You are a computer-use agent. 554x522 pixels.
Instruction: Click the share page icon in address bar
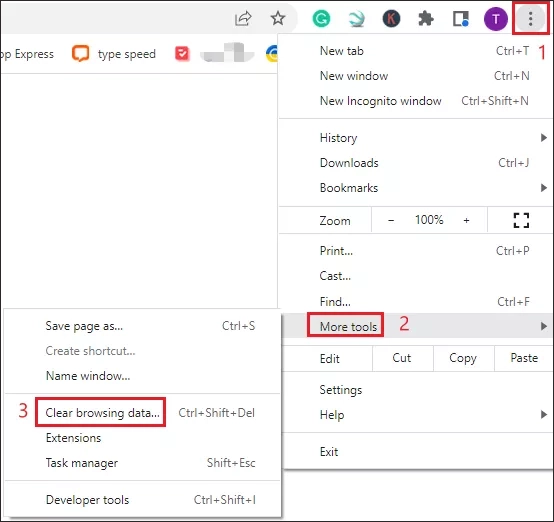click(243, 18)
